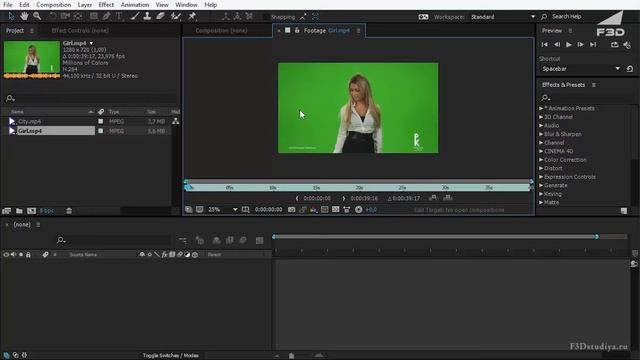Select the Clone Stamp tool

coord(147,16)
